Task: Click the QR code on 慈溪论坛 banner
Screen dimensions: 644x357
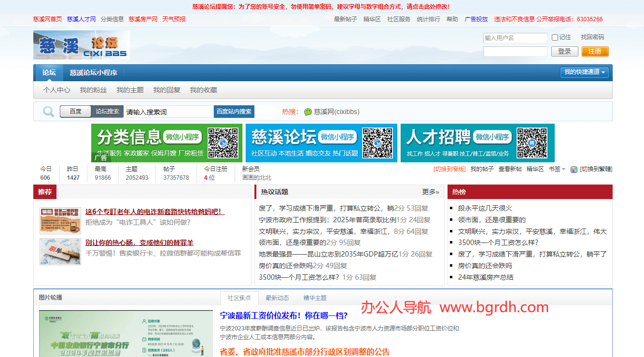Action: point(378,143)
